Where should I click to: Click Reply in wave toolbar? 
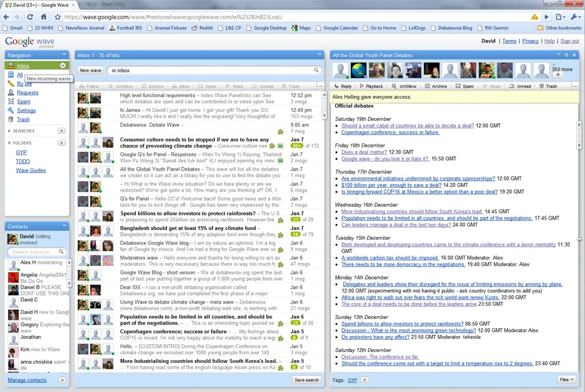pos(343,86)
